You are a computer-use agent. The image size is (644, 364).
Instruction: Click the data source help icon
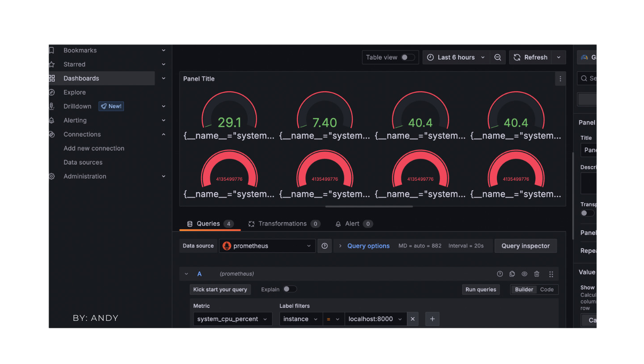click(x=324, y=246)
